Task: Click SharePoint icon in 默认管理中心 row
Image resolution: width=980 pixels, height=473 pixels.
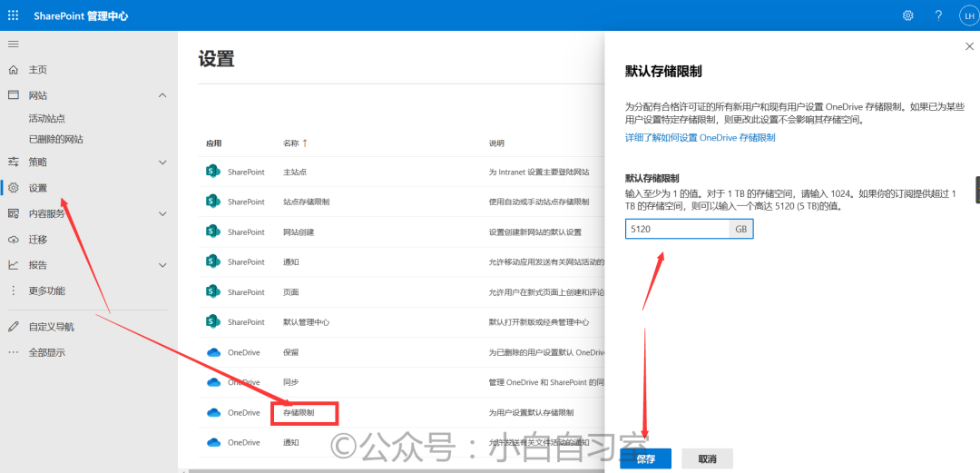Action: (x=213, y=321)
